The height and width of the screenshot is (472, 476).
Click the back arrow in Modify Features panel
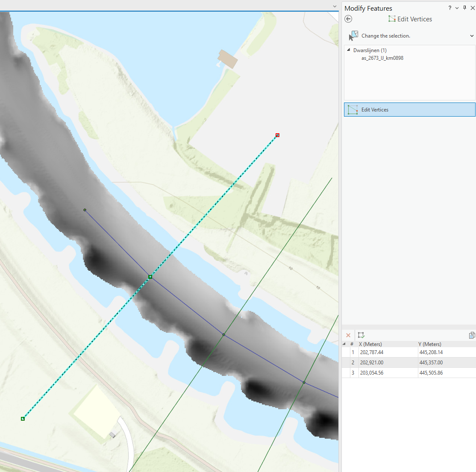coord(348,19)
